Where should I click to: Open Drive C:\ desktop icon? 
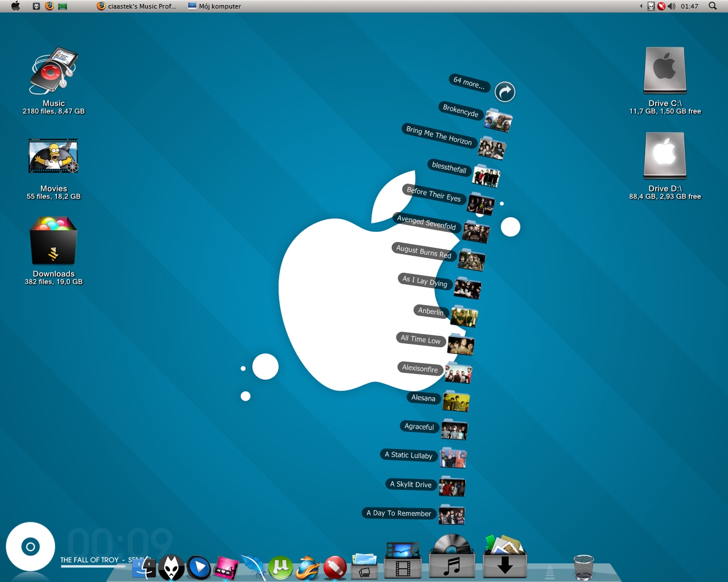click(665, 70)
